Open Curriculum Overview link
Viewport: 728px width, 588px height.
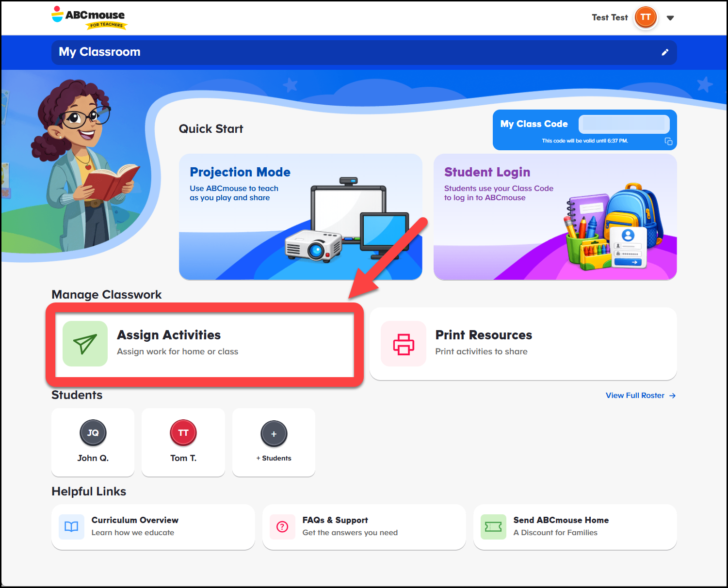click(x=135, y=520)
